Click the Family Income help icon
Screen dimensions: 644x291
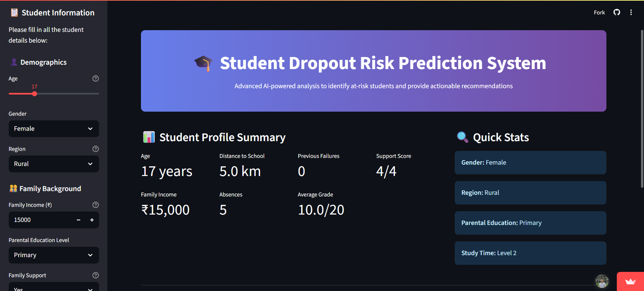pyautogui.click(x=96, y=205)
